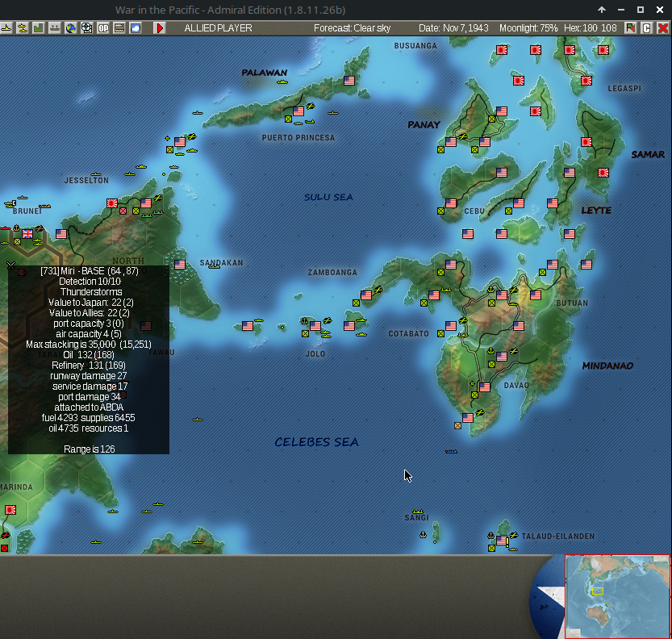
Task: Select the Japanese flag unit near Jesselton
Action: click(x=112, y=203)
